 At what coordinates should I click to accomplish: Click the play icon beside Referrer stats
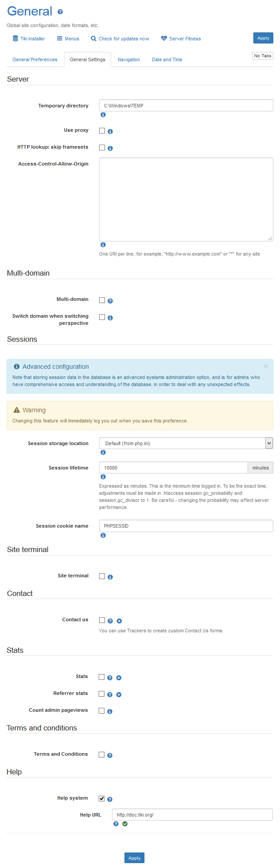pyautogui.click(x=119, y=694)
